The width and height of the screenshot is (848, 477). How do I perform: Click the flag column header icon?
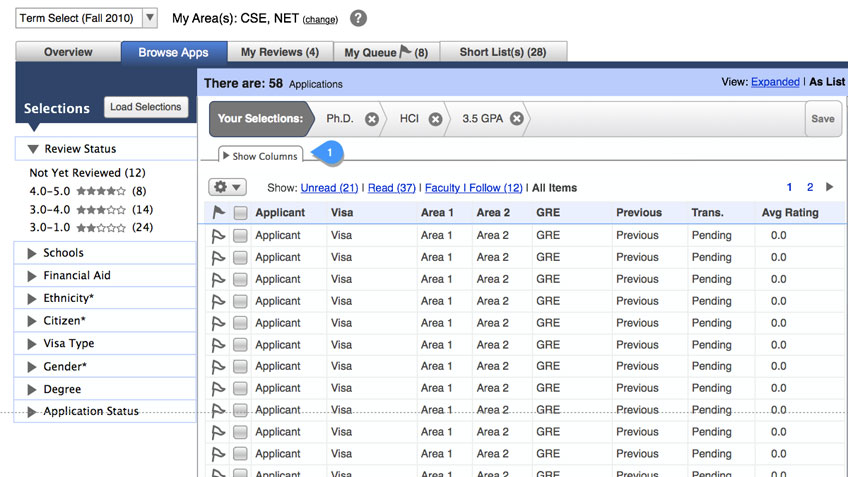pyautogui.click(x=219, y=212)
